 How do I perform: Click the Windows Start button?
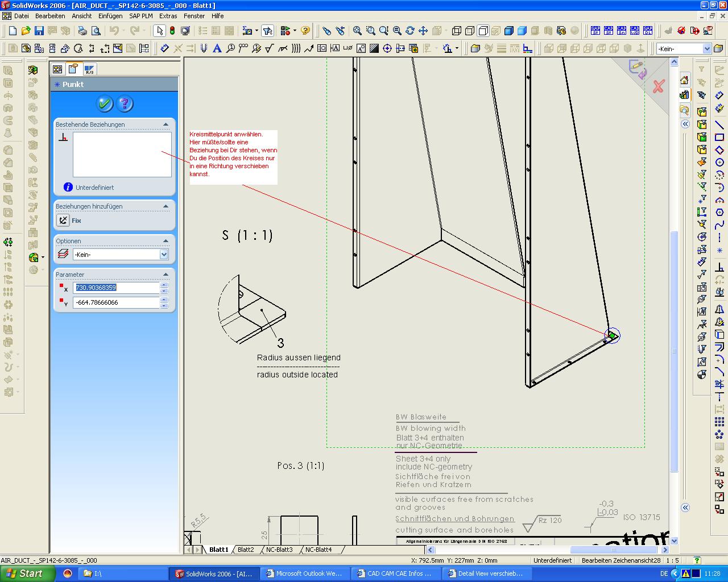[x=27, y=573]
